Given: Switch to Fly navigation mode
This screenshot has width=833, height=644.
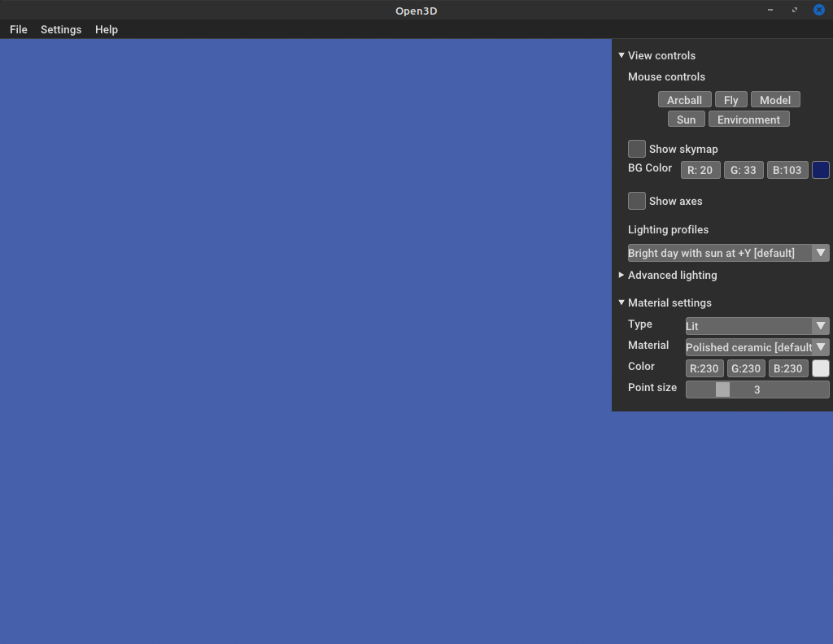Looking at the screenshot, I should (731, 99).
